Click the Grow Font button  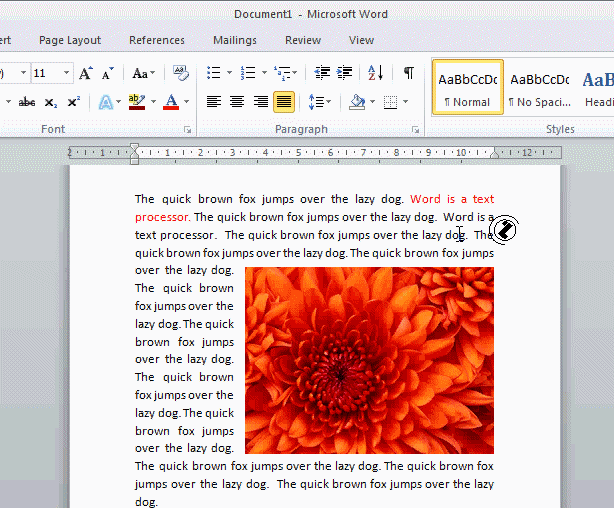pos(86,74)
